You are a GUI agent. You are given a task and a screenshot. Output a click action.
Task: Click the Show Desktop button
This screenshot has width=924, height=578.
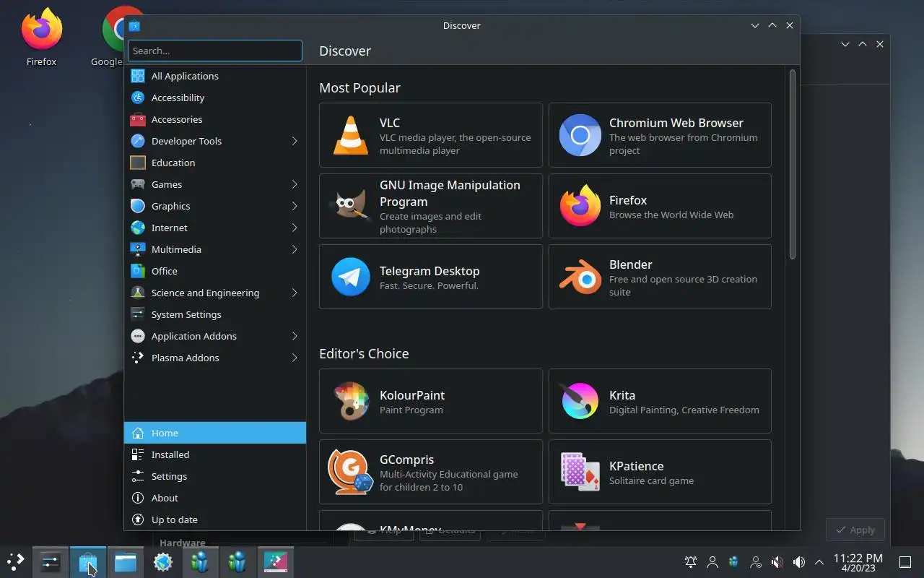click(x=905, y=561)
